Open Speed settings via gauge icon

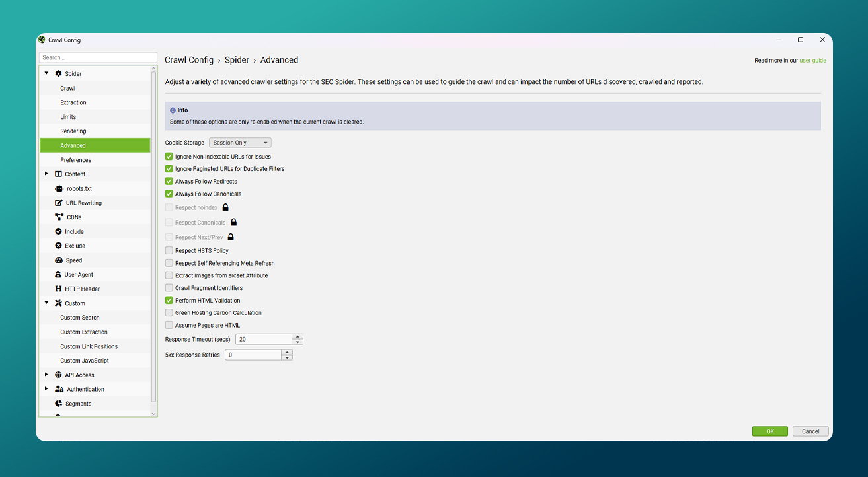[x=59, y=260]
